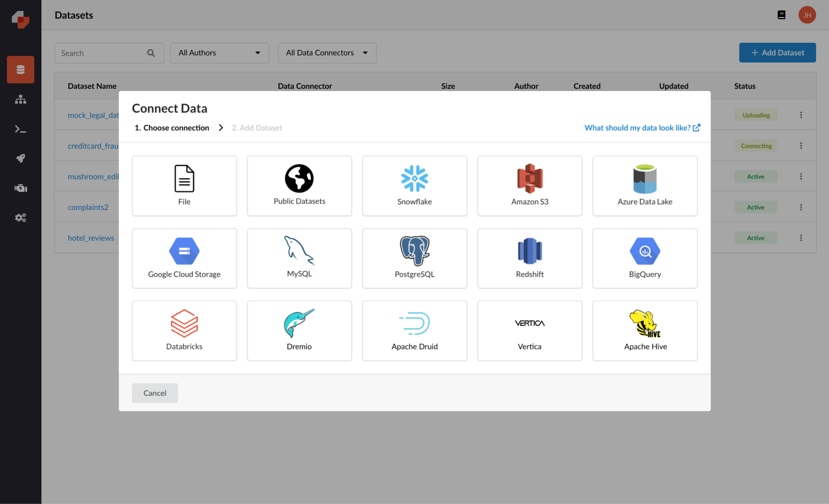Expand the All Data Connectors filter
The width and height of the screenshot is (829, 504).
pos(327,53)
